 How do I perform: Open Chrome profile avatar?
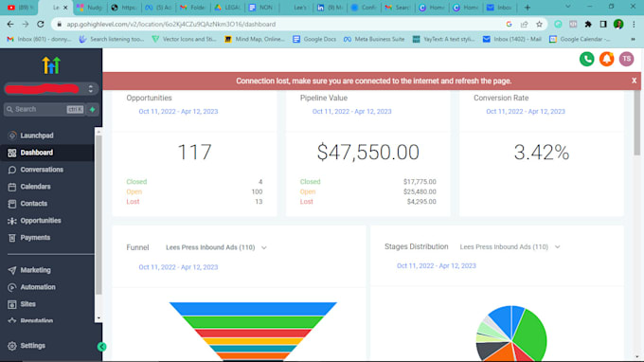(x=618, y=25)
